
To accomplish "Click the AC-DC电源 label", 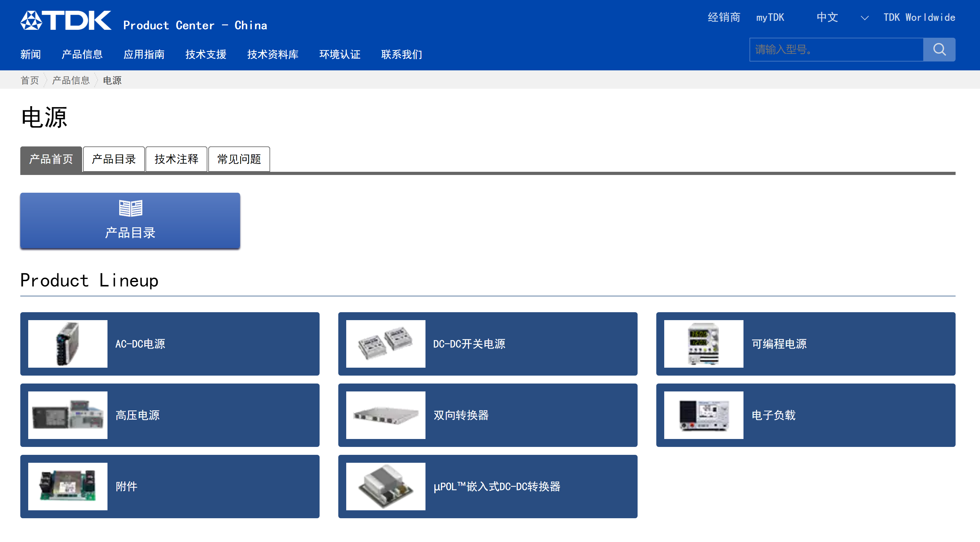I will coord(140,344).
